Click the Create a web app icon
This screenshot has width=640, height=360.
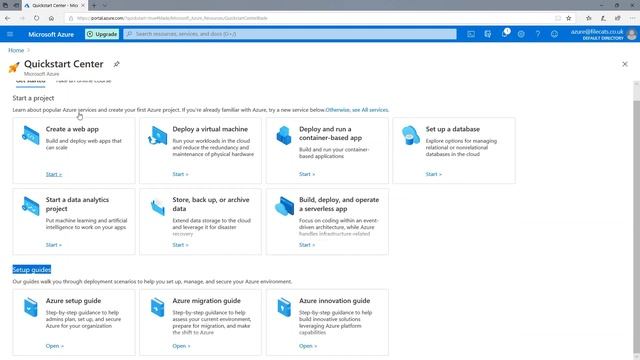pyautogui.click(x=31, y=135)
